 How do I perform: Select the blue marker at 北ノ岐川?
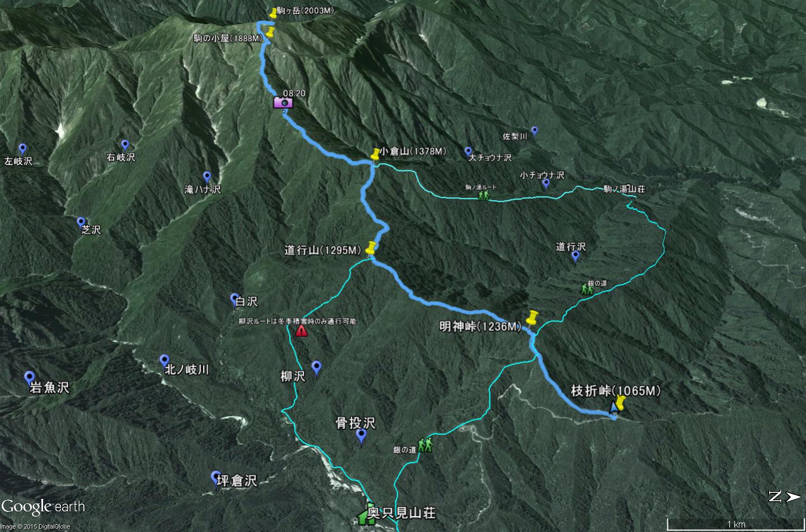(164, 361)
